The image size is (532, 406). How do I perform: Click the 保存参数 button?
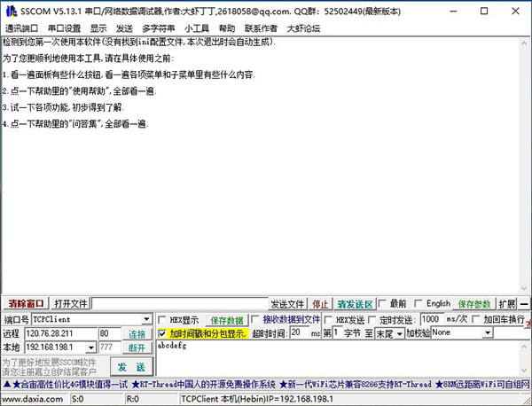coord(474,304)
